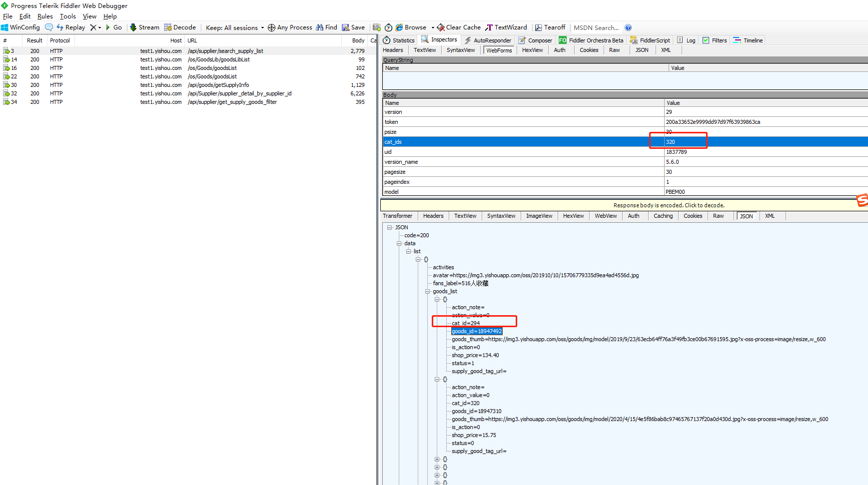Image resolution: width=868 pixels, height=485 pixels.
Task: Click the Any Process target picker
Action: click(x=290, y=27)
